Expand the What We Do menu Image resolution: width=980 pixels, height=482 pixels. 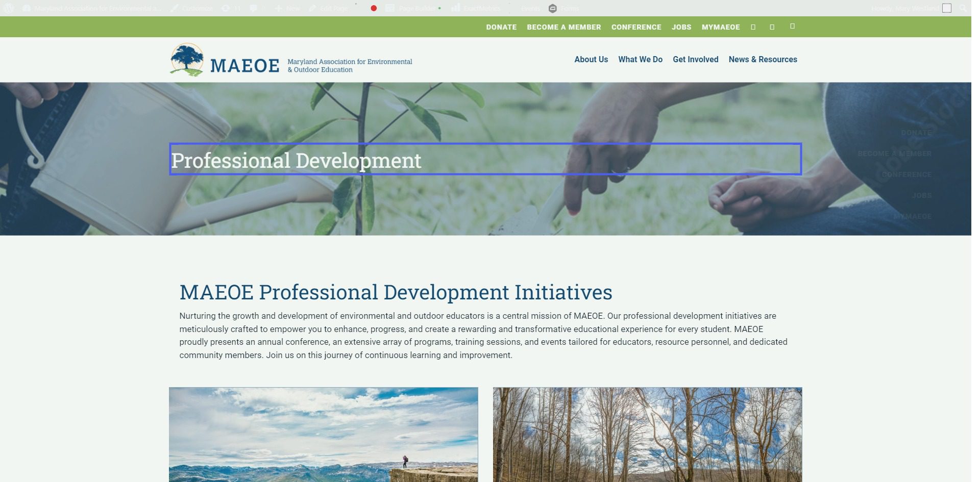pos(640,59)
